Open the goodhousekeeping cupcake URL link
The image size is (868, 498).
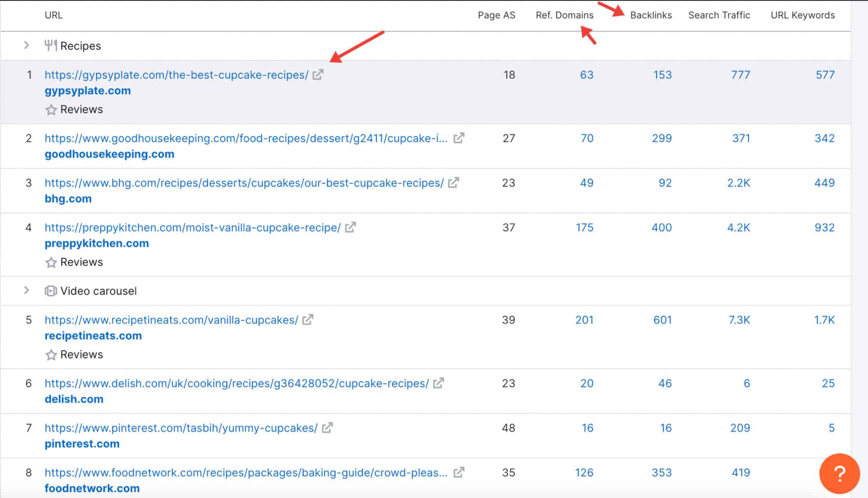(246, 139)
